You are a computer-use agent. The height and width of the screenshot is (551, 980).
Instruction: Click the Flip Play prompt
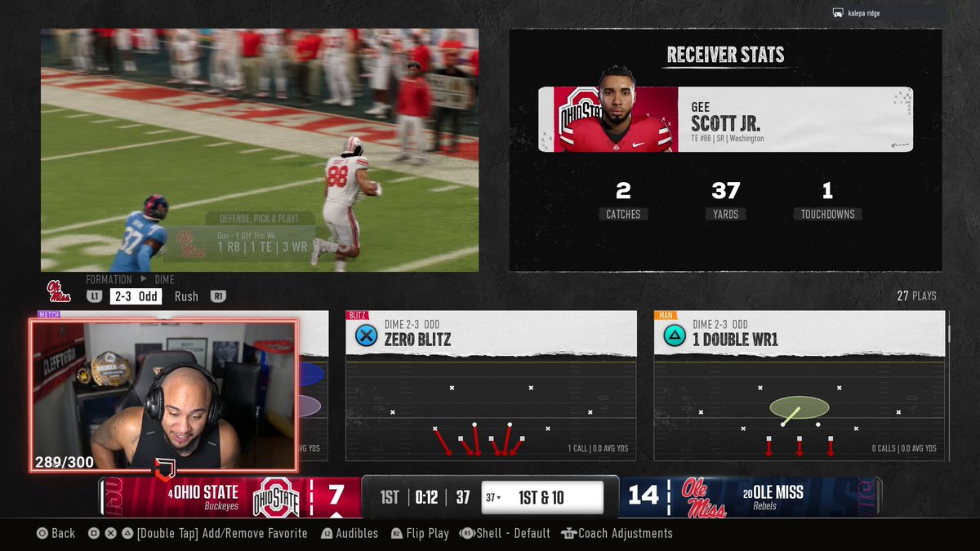427,533
